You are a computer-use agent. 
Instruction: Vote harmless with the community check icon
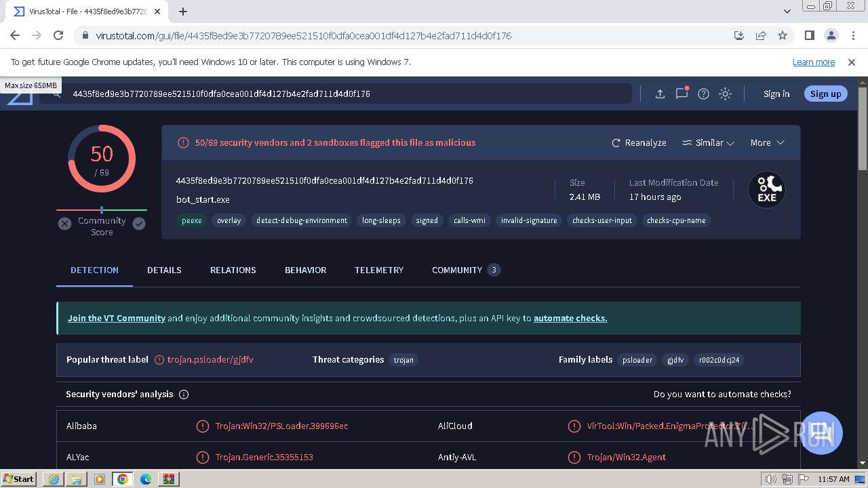point(139,224)
